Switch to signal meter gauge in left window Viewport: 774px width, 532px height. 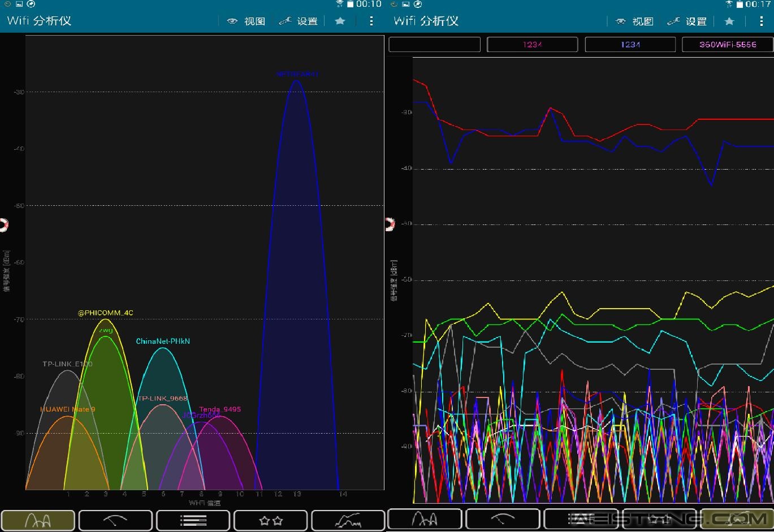pos(115,520)
